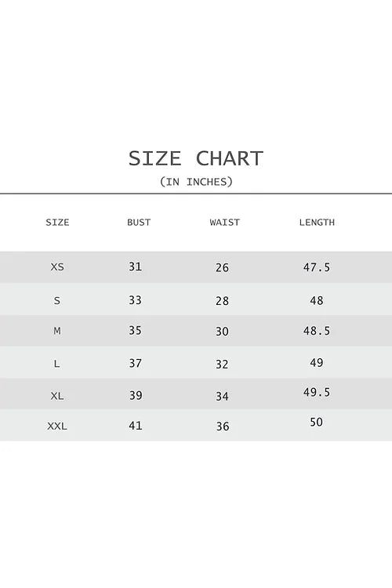Click waist value 34 for XL
Viewport: 392px width, 588px height.
click(x=222, y=396)
